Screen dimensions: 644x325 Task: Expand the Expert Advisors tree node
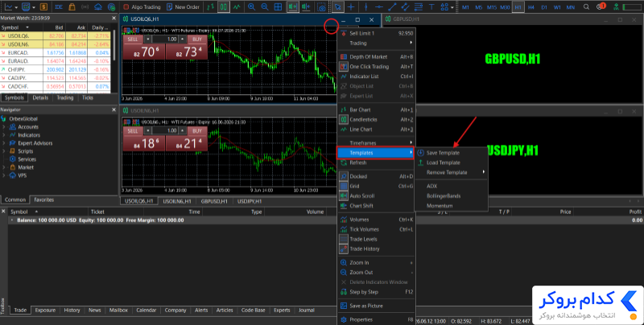coord(35,143)
